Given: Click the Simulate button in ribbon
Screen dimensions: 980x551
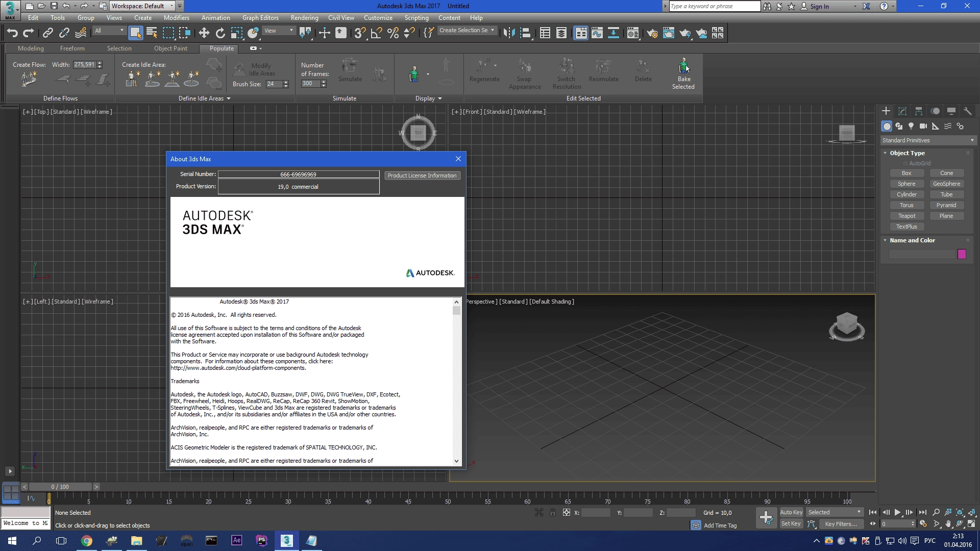Looking at the screenshot, I should click(x=350, y=70).
